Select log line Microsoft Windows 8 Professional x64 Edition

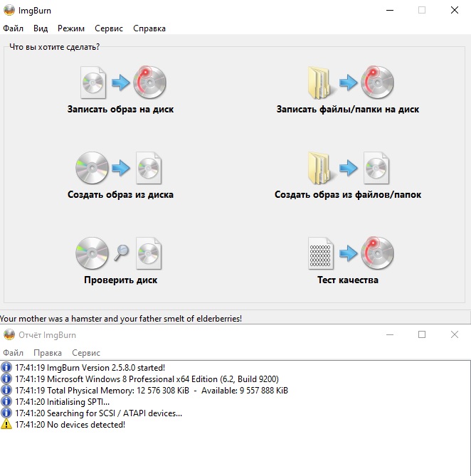pyautogui.click(x=147, y=379)
